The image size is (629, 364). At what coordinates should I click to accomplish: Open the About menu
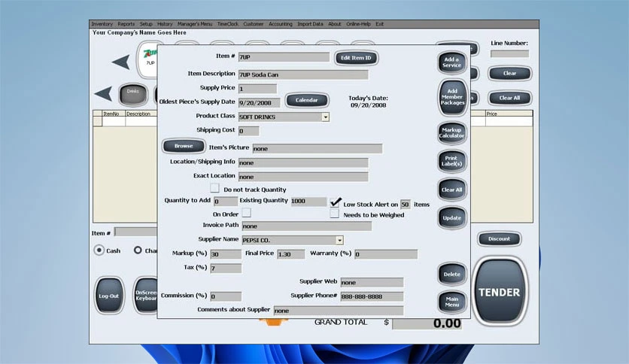(334, 24)
